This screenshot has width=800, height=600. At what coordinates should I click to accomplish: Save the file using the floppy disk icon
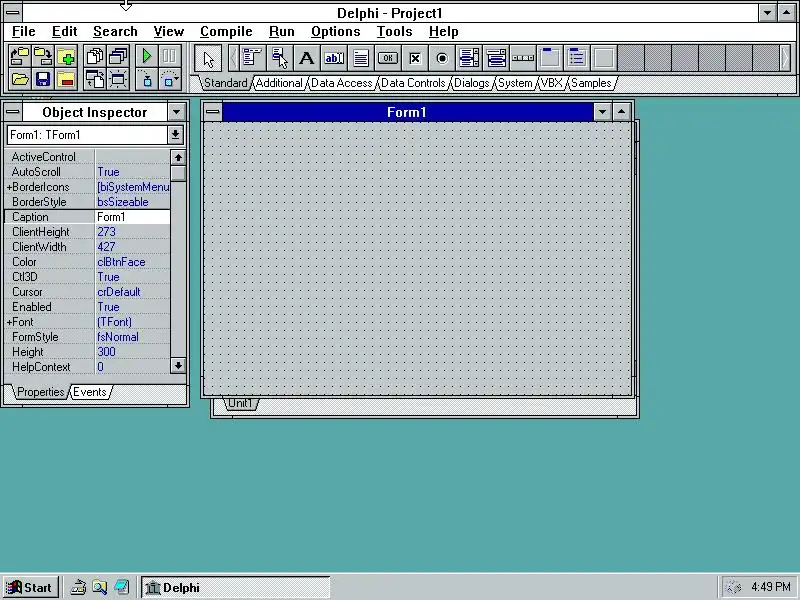[43, 79]
